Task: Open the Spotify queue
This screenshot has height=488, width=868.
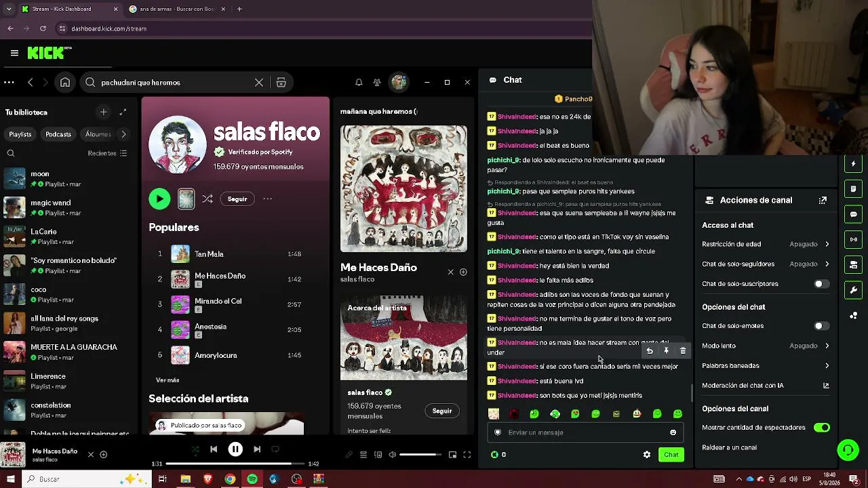Action: (x=363, y=455)
